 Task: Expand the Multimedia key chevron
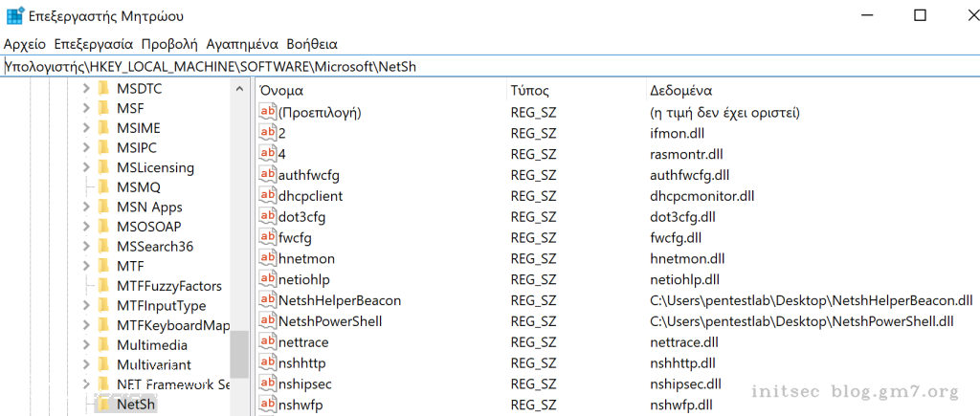[86, 345]
